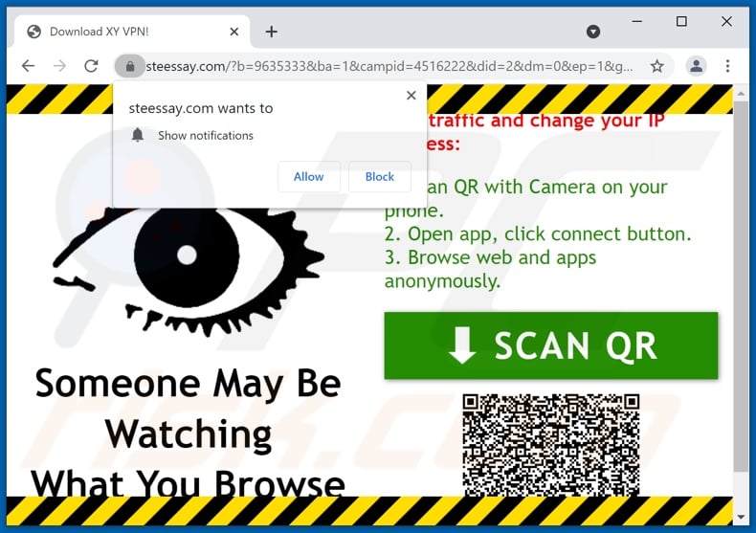Reload the page with the refresh icon
This screenshot has height=533, width=756.
(91, 65)
